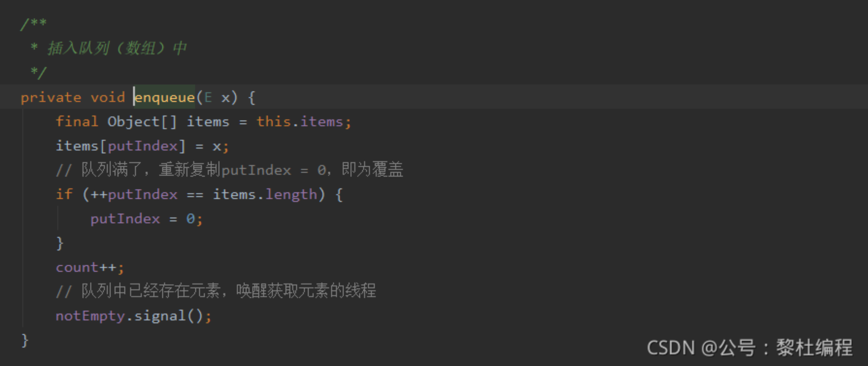Click putIndex inside items brackets
The height and width of the screenshot is (366, 868).
[143, 146]
